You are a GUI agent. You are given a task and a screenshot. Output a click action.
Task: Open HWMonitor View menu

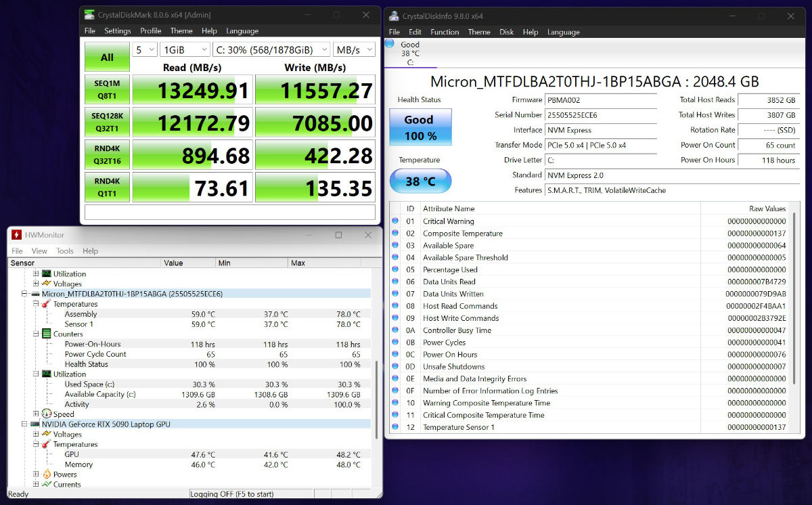(x=39, y=251)
